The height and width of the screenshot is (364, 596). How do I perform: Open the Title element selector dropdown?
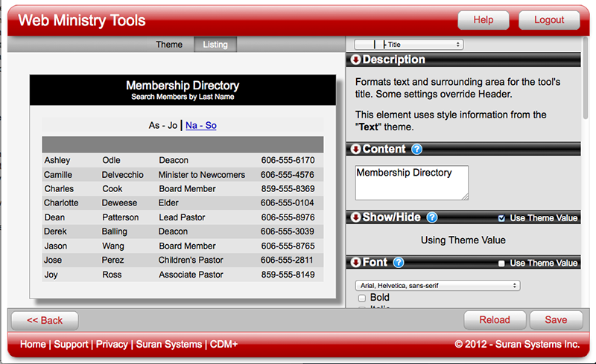[x=408, y=45]
